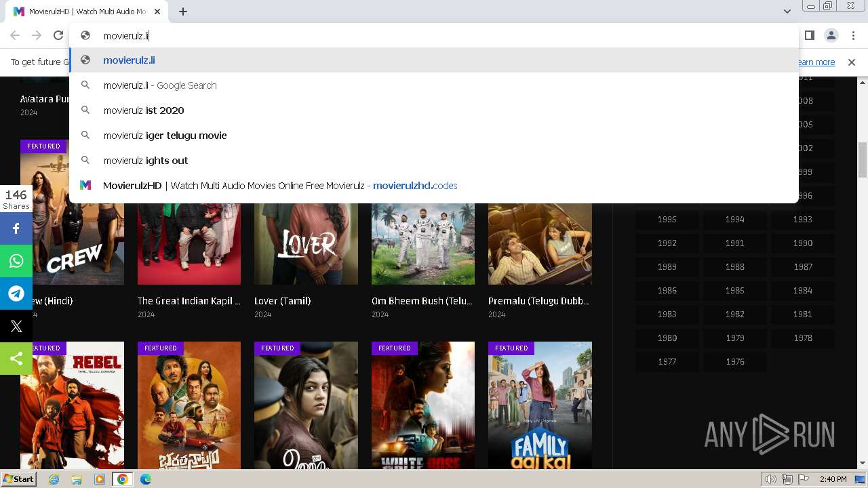Filter by release year 1979
868x488 pixels.
tap(734, 338)
